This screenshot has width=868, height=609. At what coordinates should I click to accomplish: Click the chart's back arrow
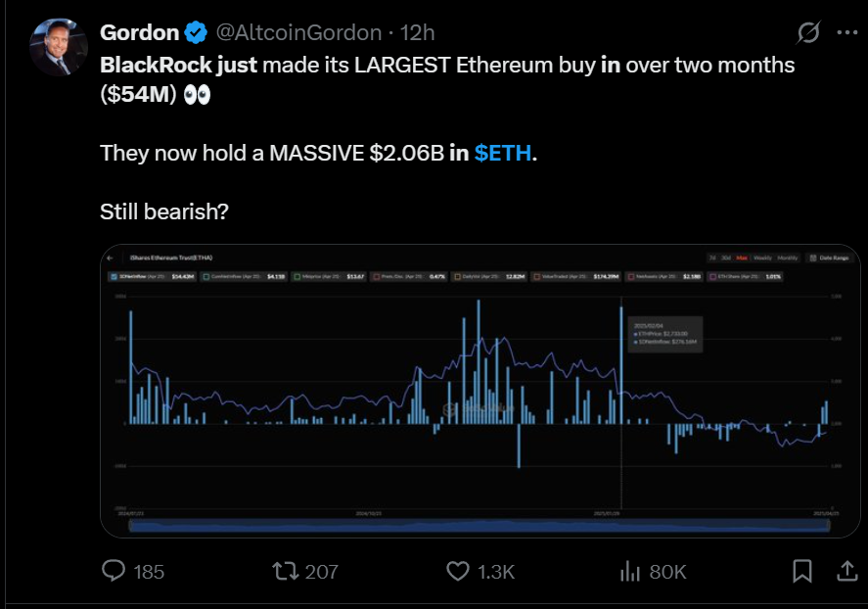pyautogui.click(x=112, y=258)
